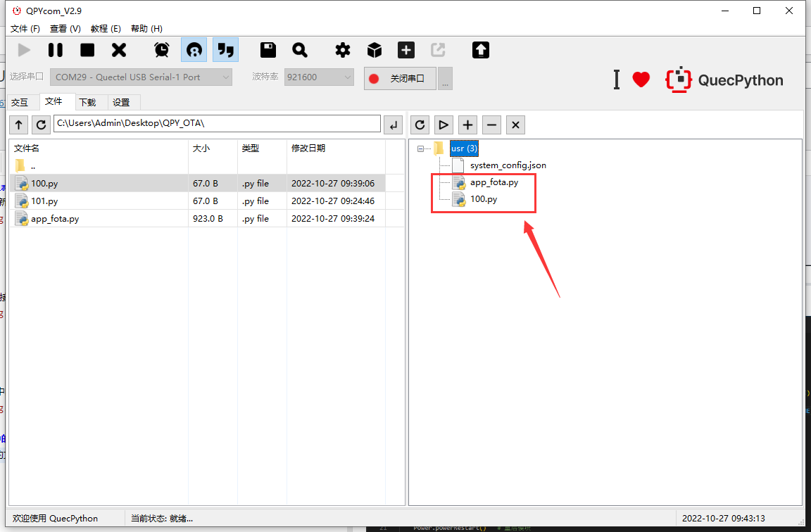The width and height of the screenshot is (811, 532).
Task: Switch to the 下载 tab
Action: (87, 102)
